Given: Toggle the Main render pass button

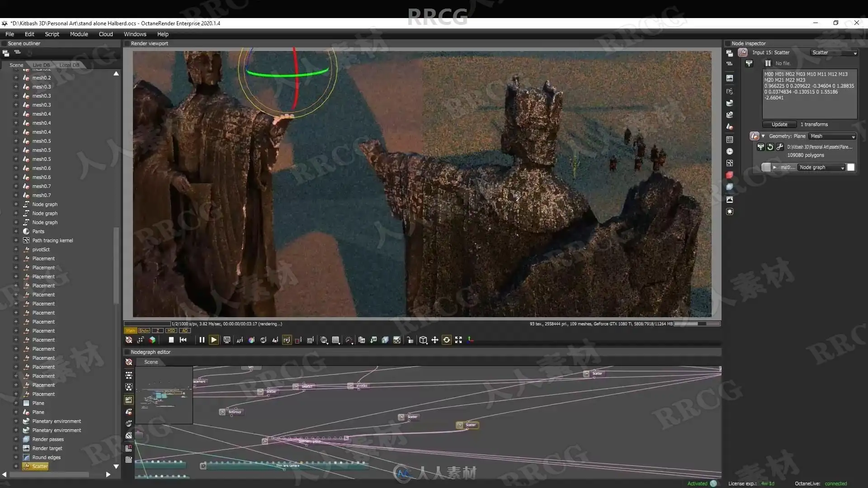Looking at the screenshot, I should click(130, 330).
